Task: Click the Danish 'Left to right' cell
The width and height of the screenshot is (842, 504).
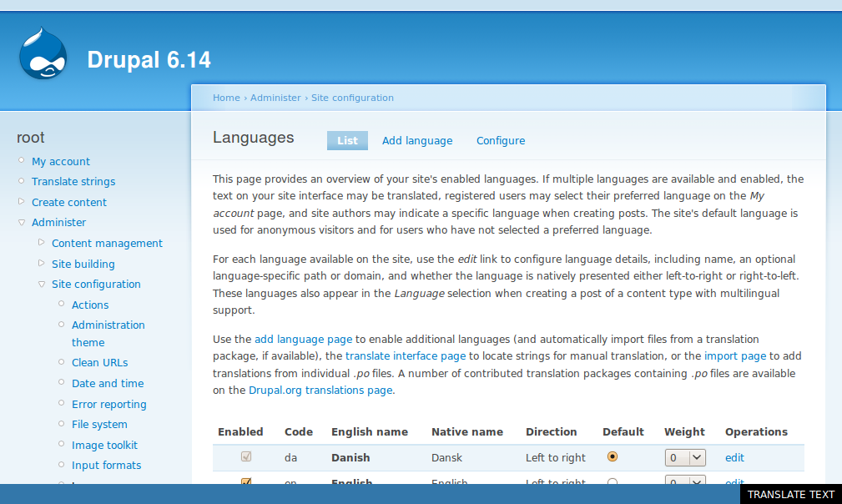Action: (x=555, y=458)
